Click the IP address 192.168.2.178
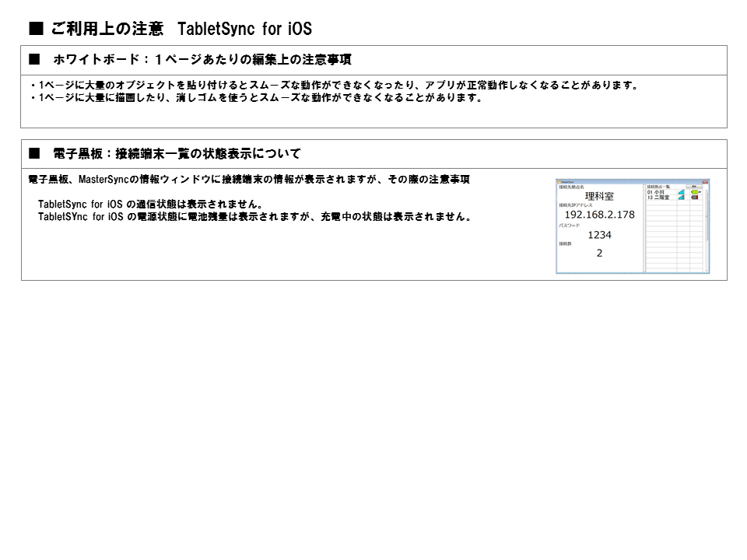The height and width of the screenshot is (560, 747). [599, 215]
